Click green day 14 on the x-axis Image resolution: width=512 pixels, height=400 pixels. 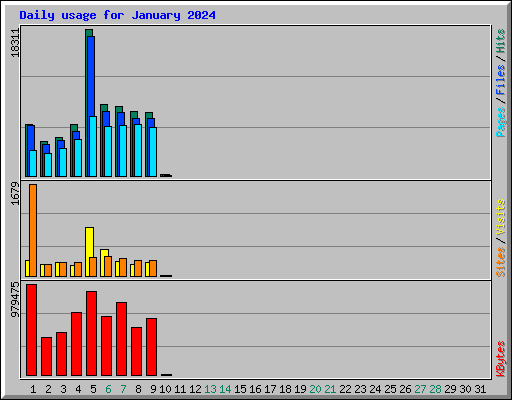(225, 389)
